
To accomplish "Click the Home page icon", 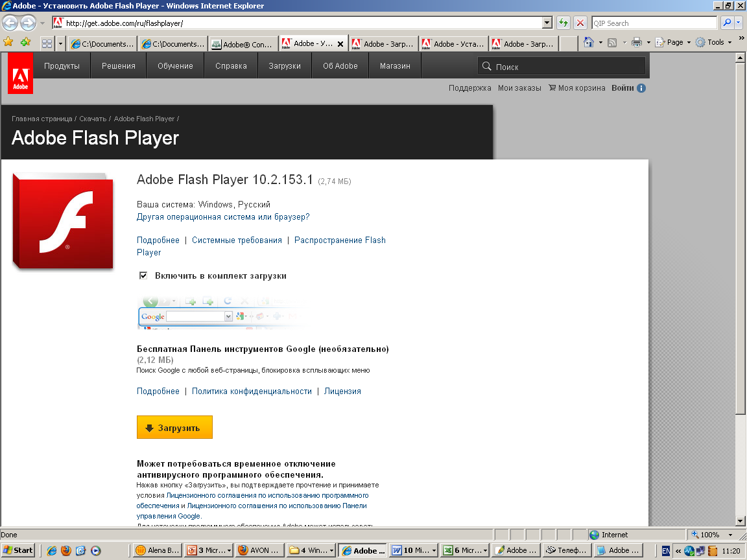I will pos(589,42).
